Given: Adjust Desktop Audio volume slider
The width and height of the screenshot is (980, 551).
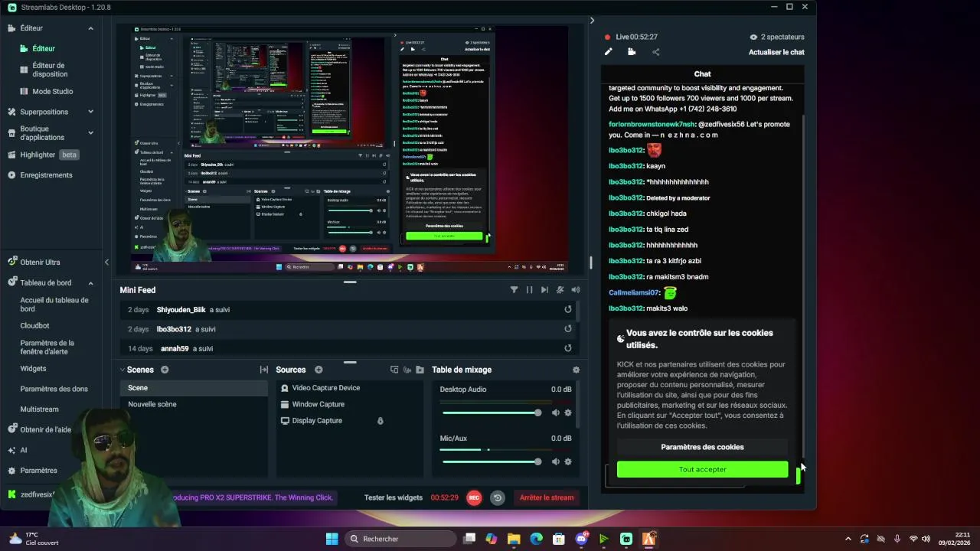Looking at the screenshot, I should point(492,412).
